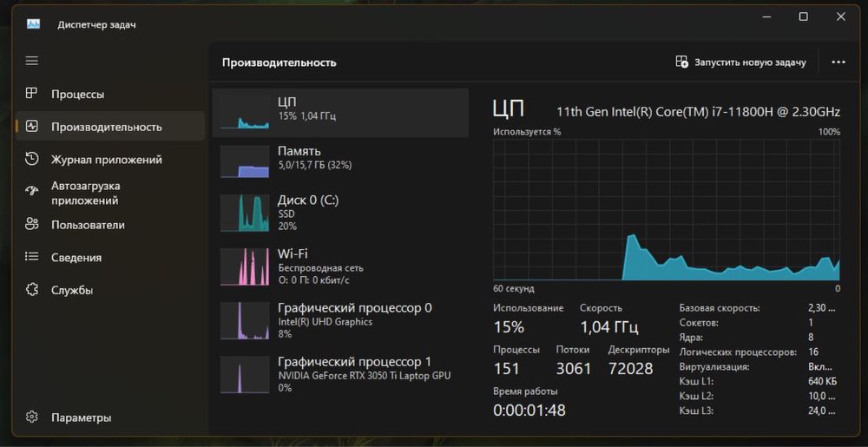Click the Автозагрузка приложений gauge icon
The width and height of the screenshot is (868, 447).
pyautogui.click(x=31, y=192)
